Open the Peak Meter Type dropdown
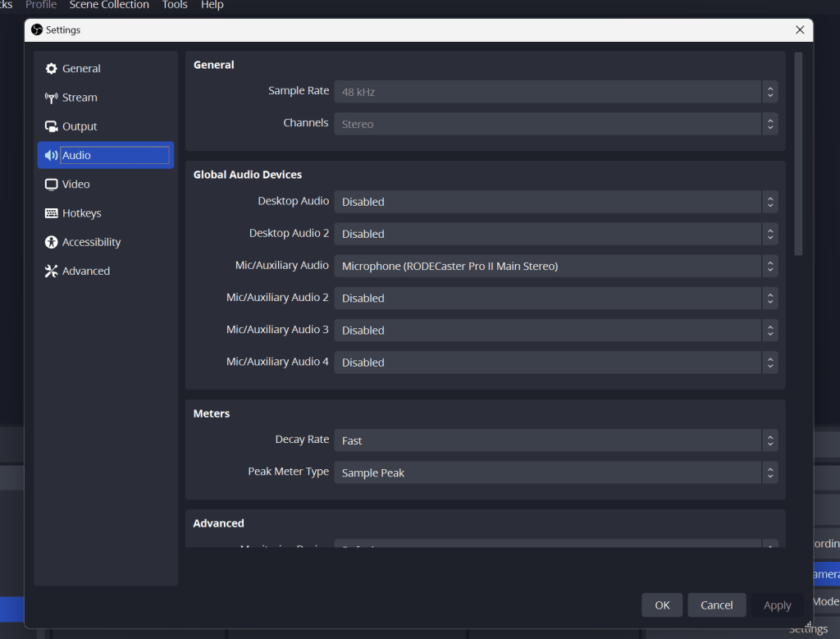The height and width of the screenshot is (639, 840). [x=556, y=473]
